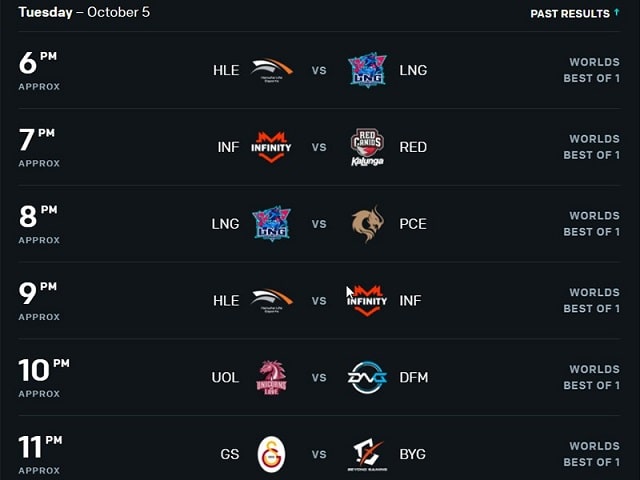Click the LNG logo in the 6 PM match
The image size is (640, 480).
pyautogui.click(x=367, y=70)
